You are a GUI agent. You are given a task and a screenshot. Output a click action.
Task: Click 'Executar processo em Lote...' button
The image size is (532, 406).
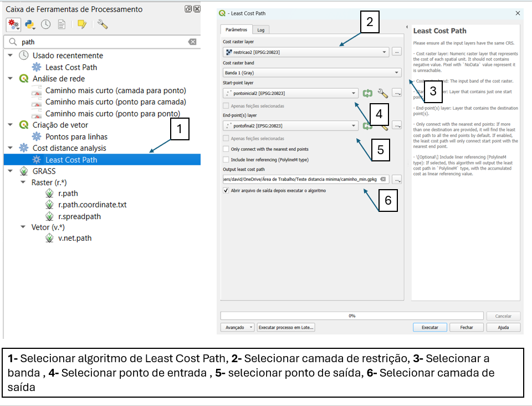pyautogui.click(x=286, y=327)
